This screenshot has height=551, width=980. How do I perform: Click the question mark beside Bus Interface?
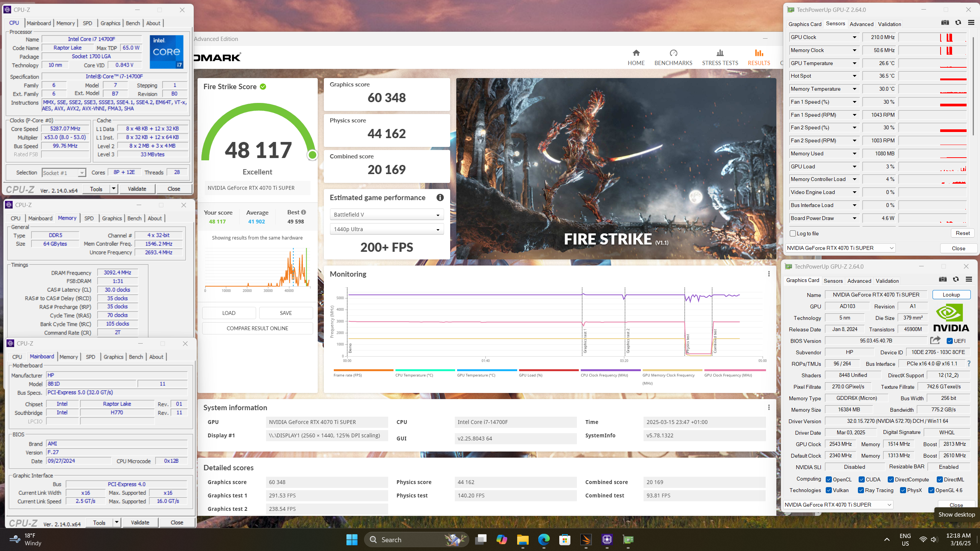[x=969, y=364]
